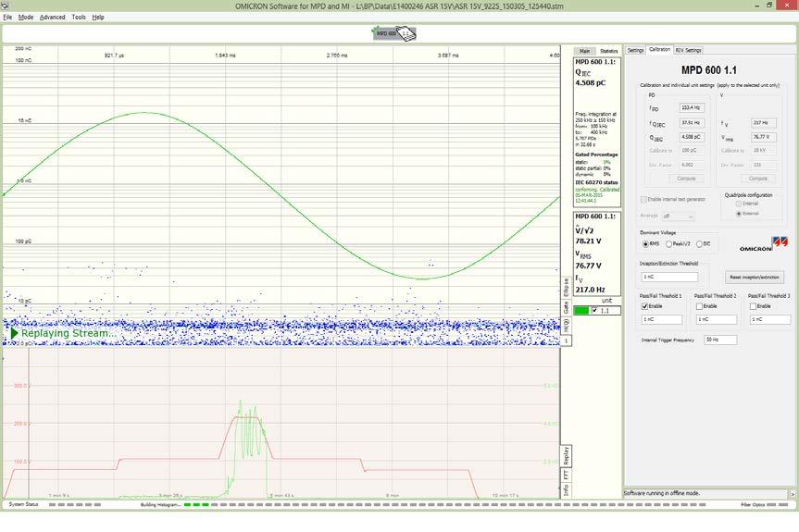Click the fV 217 Hz field
799x532 pixels.
coord(764,123)
